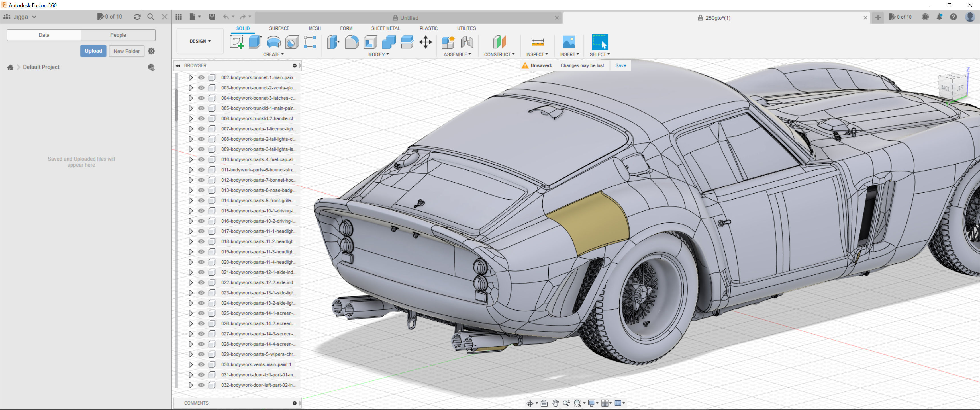Select the Hole tool

coord(292,42)
